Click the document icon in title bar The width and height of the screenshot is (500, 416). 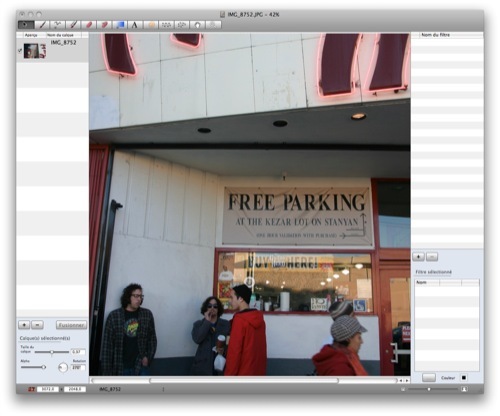point(222,14)
